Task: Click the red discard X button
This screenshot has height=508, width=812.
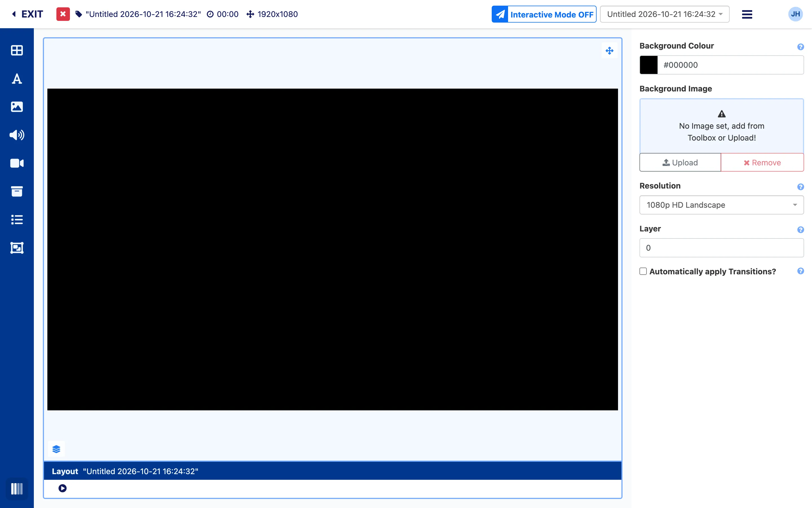Action: click(63, 14)
